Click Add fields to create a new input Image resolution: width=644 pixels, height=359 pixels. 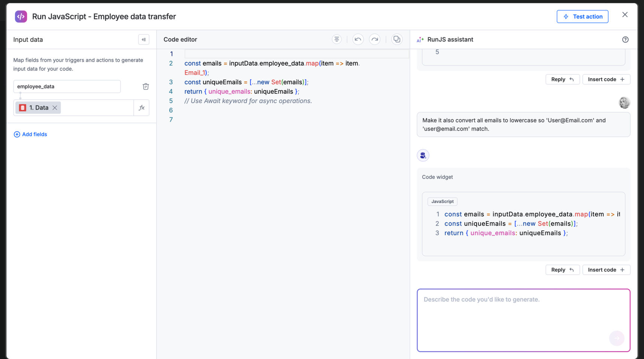[x=30, y=134]
